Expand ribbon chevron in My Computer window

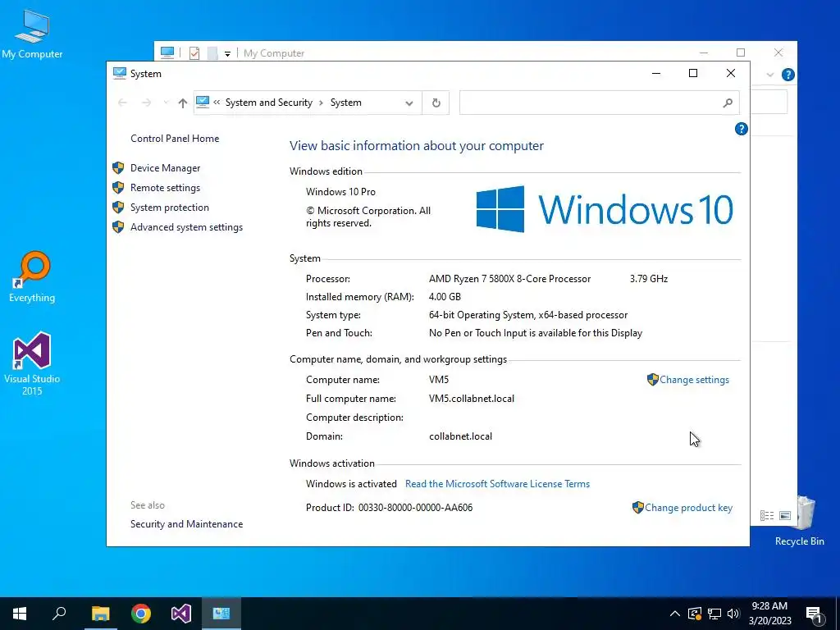point(770,75)
